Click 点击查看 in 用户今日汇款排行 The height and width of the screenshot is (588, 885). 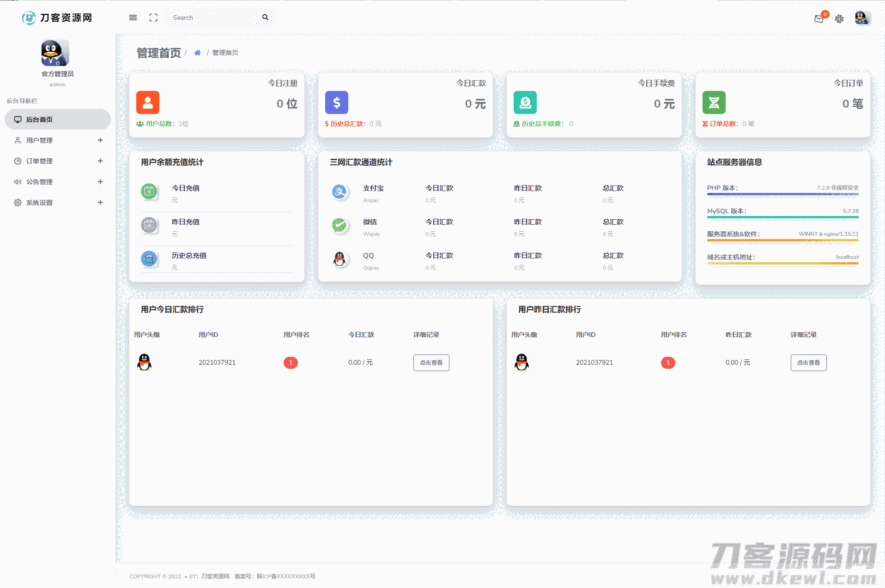coord(431,363)
